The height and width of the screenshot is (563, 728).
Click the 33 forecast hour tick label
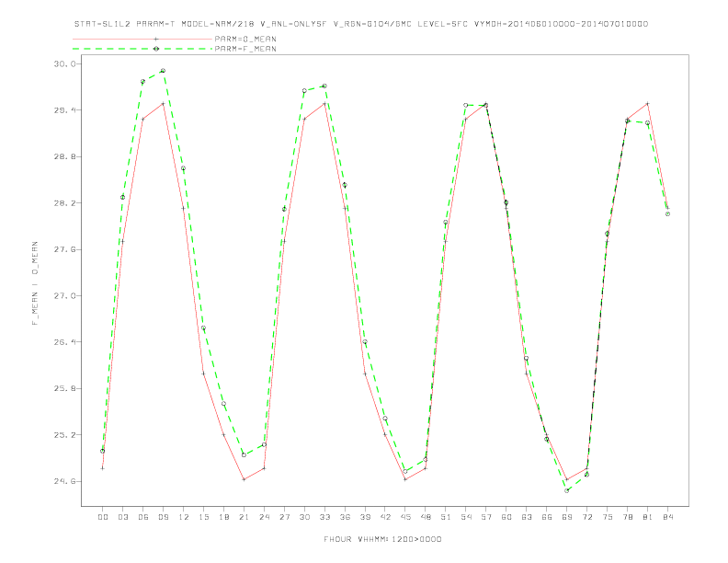point(324,517)
